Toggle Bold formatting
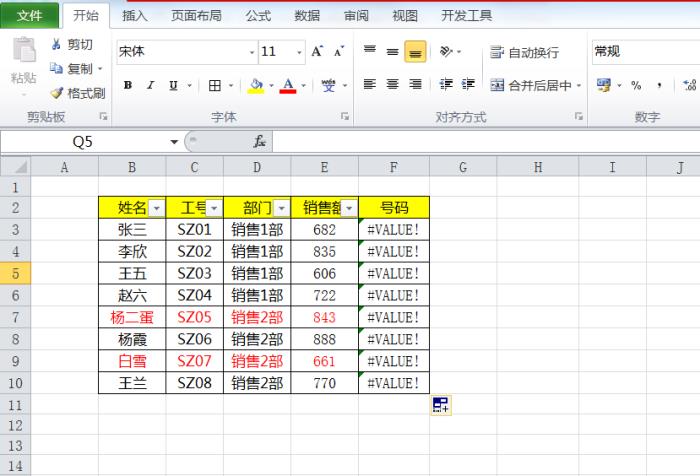 click(128, 86)
